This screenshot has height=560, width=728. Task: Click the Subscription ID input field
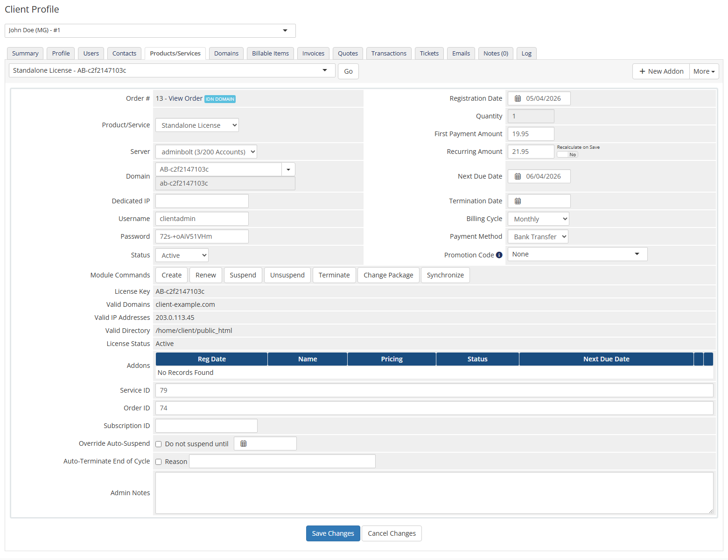206,426
